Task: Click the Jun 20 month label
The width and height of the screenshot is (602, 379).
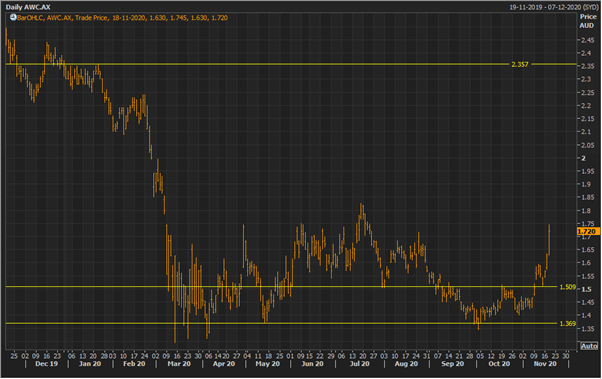Action: [x=312, y=364]
